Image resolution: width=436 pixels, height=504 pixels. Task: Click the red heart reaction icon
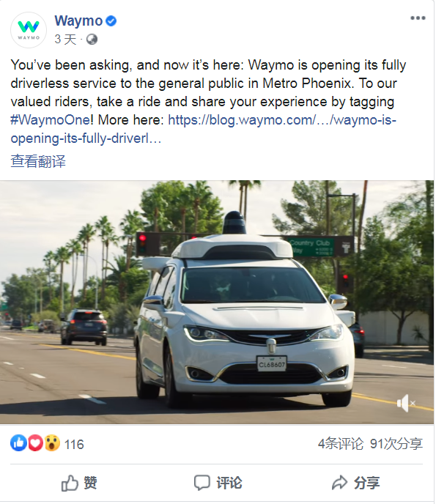(35, 443)
